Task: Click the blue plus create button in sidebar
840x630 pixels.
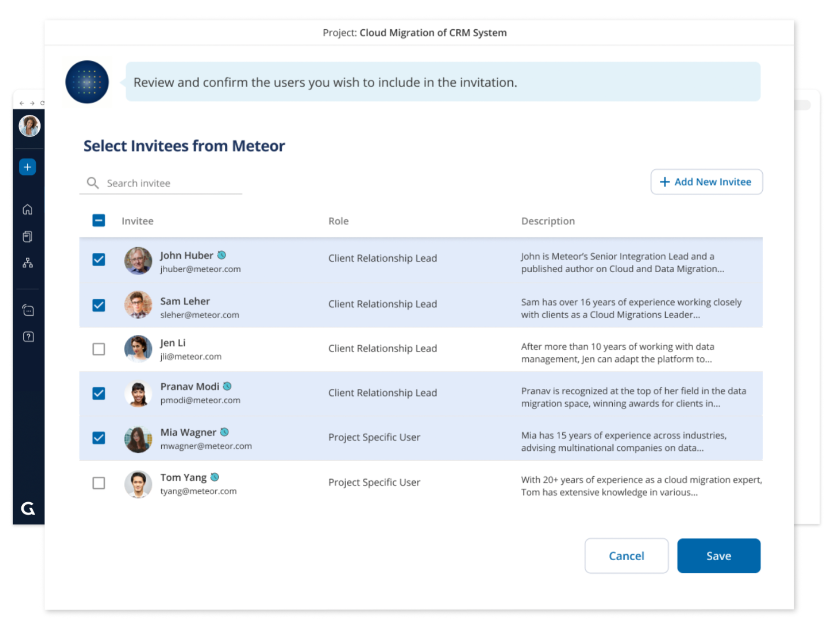Action: point(27,167)
